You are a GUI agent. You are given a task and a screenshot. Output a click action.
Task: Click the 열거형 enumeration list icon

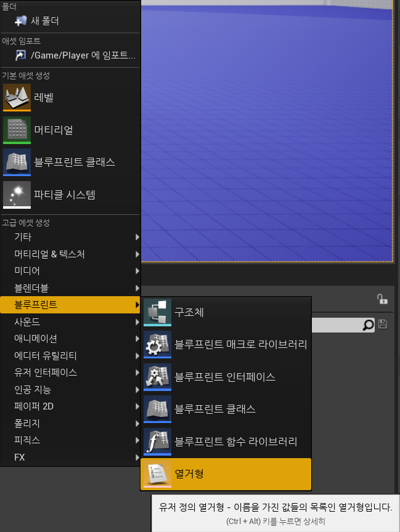(158, 474)
